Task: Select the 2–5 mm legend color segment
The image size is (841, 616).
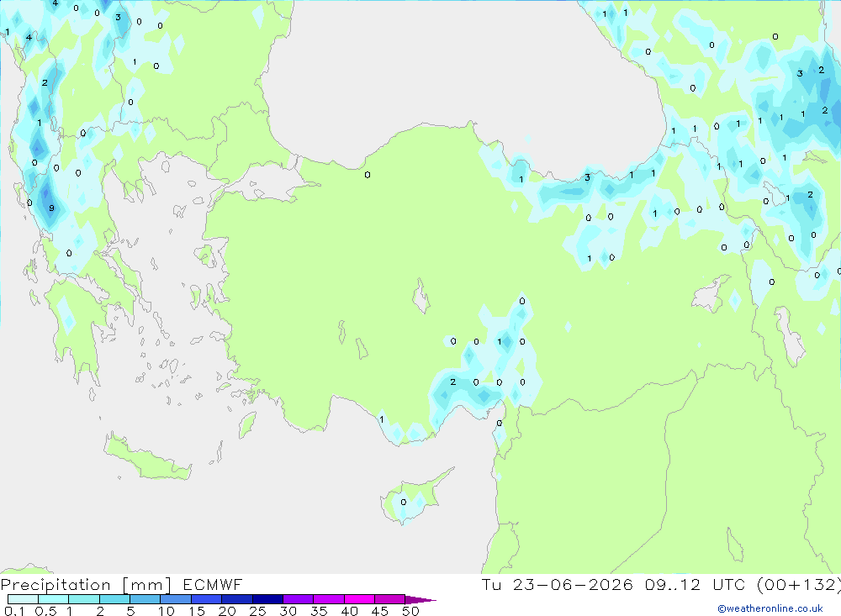Action: [x=114, y=599]
